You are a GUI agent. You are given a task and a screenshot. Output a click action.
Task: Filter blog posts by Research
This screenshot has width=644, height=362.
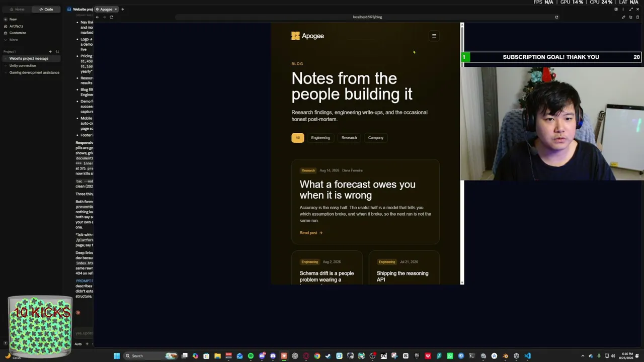pyautogui.click(x=349, y=138)
